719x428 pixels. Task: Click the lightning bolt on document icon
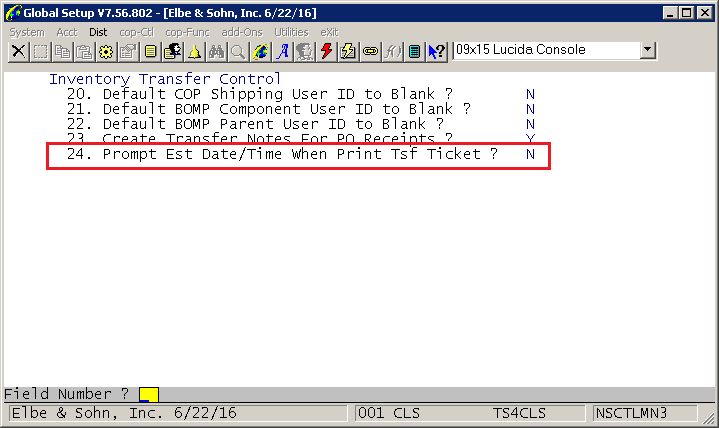click(x=348, y=51)
